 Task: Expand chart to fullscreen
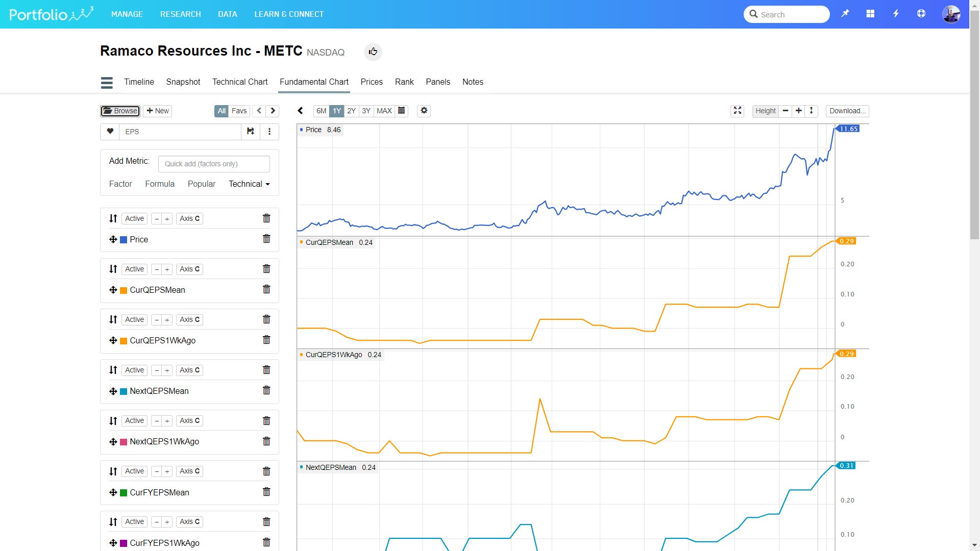click(x=738, y=111)
